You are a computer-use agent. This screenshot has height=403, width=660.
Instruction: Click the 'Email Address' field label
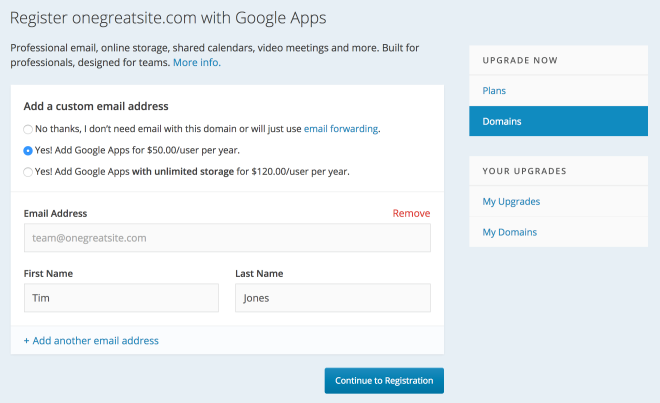click(55, 213)
